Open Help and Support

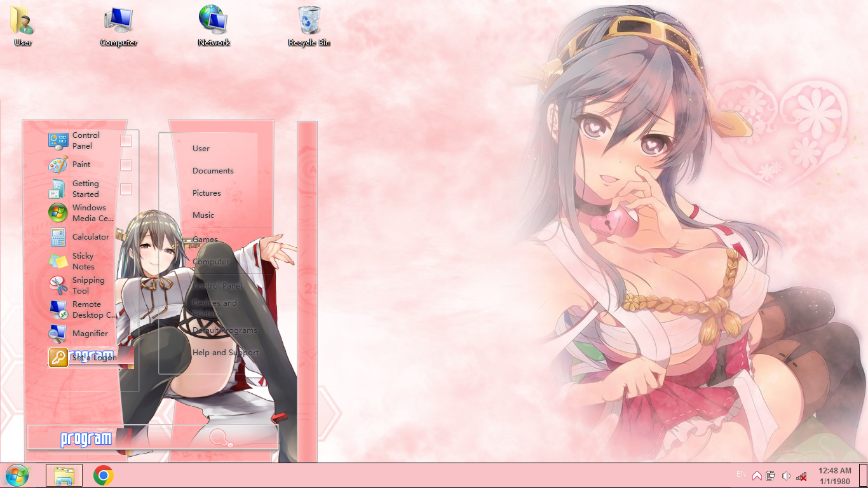pos(226,353)
